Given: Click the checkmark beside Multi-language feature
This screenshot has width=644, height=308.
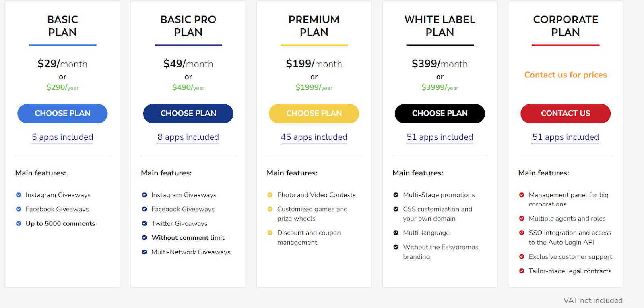Looking at the screenshot, I should pos(396,233).
